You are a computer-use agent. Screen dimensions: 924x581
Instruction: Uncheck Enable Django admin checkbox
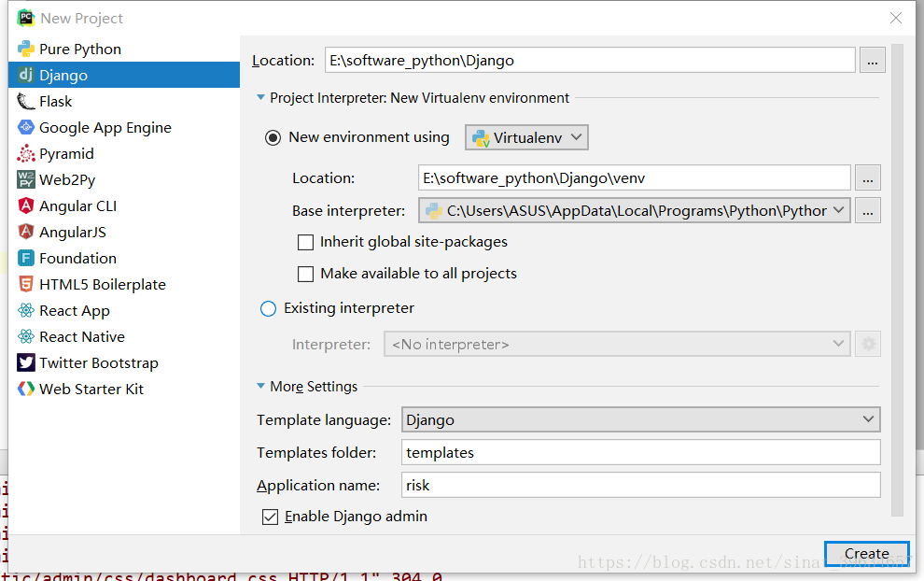click(270, 517)
